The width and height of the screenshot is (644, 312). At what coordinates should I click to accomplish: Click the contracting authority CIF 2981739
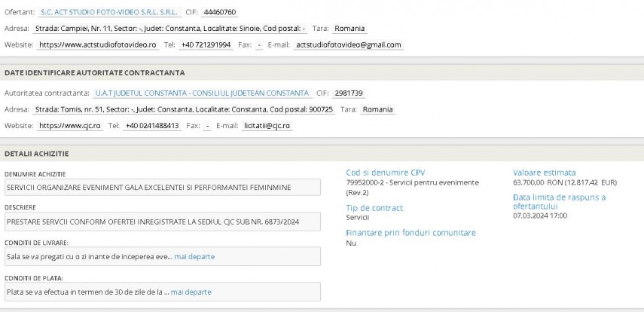click(x=347, y=93)
